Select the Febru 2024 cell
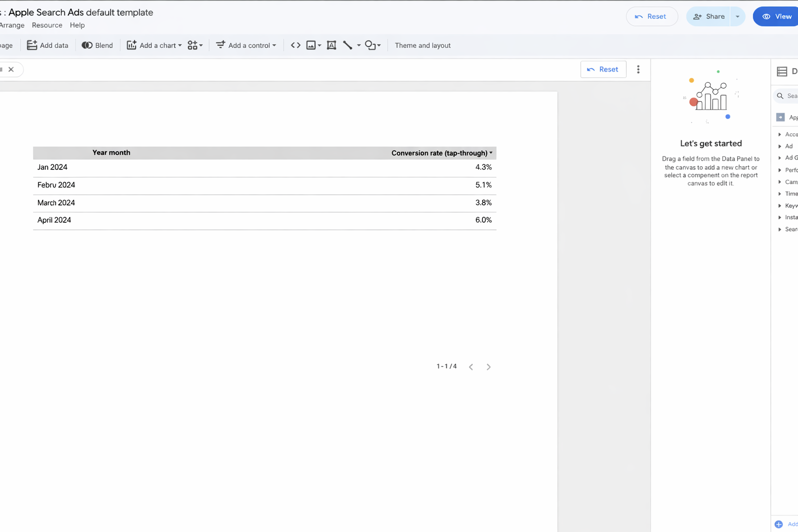798x532 pixels. pos(56,185)
